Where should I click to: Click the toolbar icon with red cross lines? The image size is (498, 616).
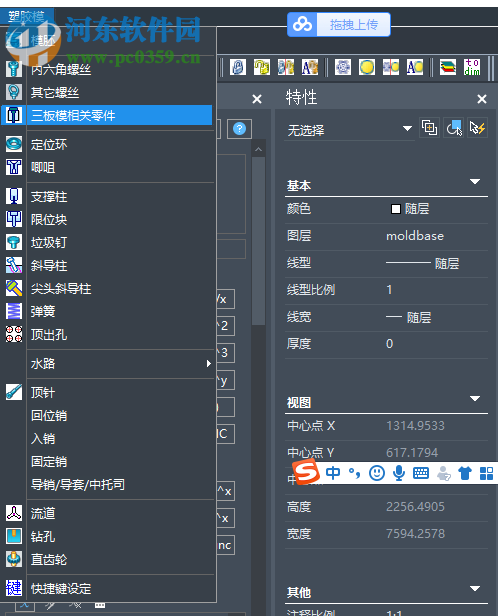click(391, 67)
